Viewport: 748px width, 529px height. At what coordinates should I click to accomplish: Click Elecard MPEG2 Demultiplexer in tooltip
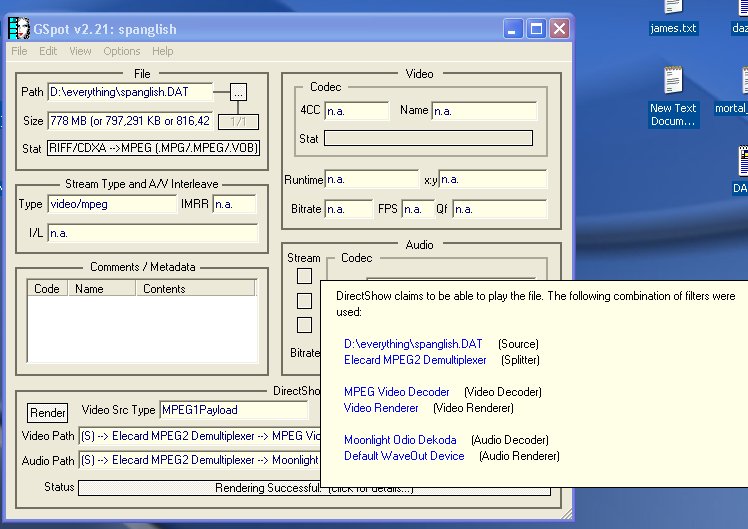click(415, 360)
